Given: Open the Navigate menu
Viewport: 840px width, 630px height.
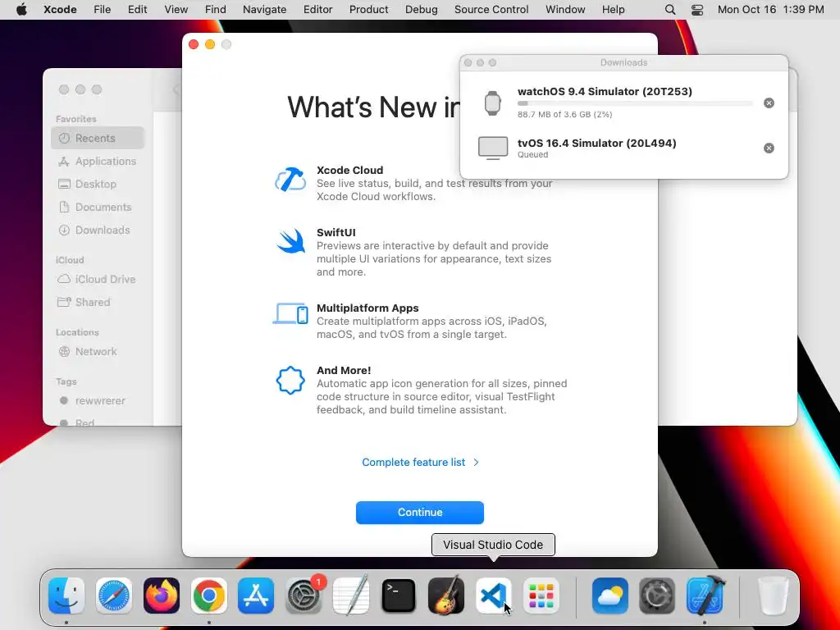Looking at the screenshot, I should click(265, 10).
